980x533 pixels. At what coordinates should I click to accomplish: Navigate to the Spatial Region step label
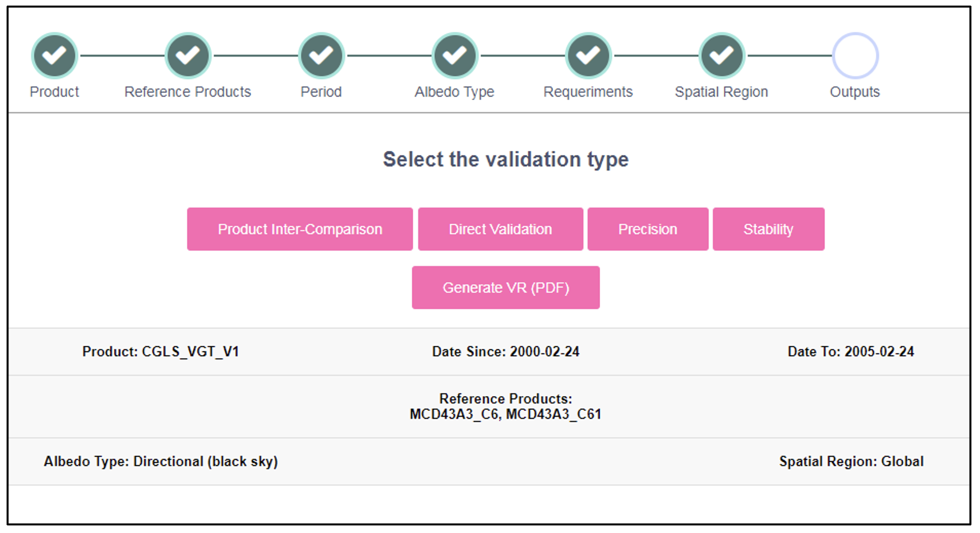(721, 92)
